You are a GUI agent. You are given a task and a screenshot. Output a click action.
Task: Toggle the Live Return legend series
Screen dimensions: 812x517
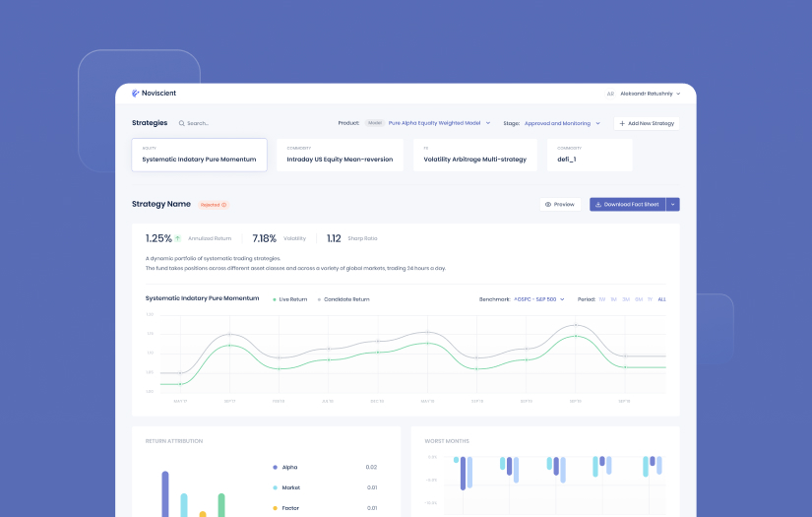pyautogui.click(x=290, y=299)
